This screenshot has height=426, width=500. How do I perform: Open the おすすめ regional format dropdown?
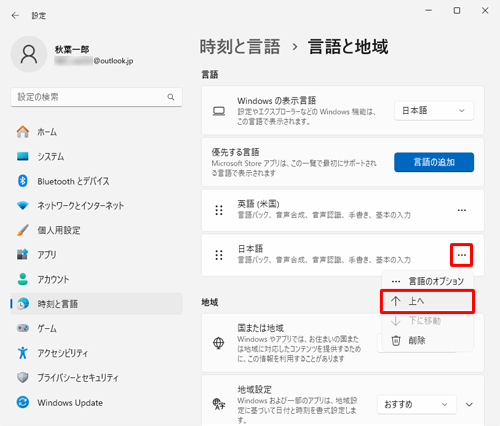(417, 404)
